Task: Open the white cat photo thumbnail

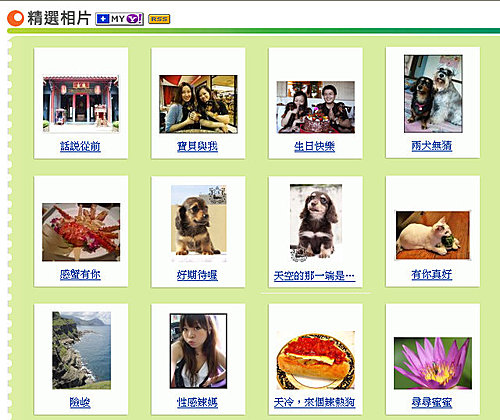Action: click(433, 235)
